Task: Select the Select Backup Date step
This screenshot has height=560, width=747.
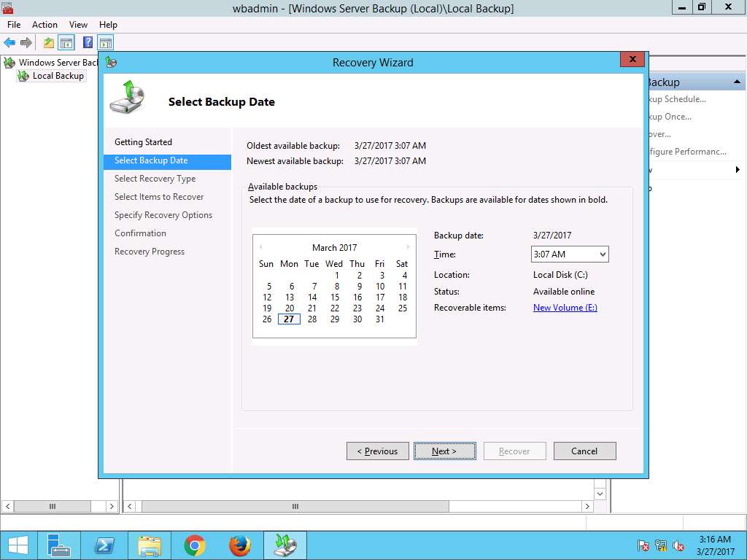Action: pos(167,160)
